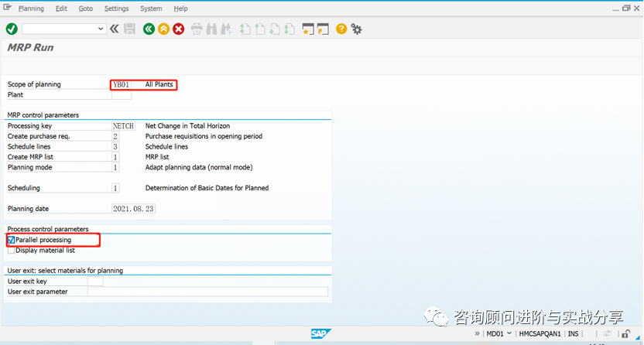Open the command field dropdown
644x345 pixels.
point(100,29)
